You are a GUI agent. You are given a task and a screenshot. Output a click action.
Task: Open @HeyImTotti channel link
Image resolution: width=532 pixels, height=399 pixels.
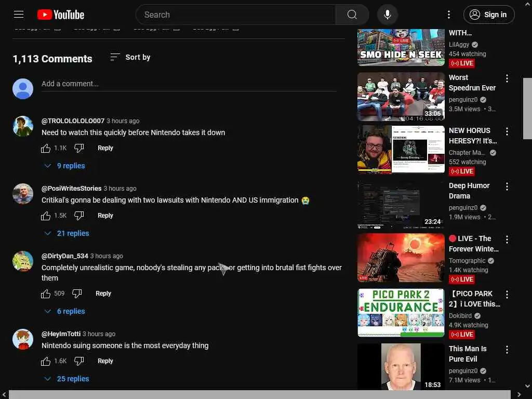click(61, 334)
